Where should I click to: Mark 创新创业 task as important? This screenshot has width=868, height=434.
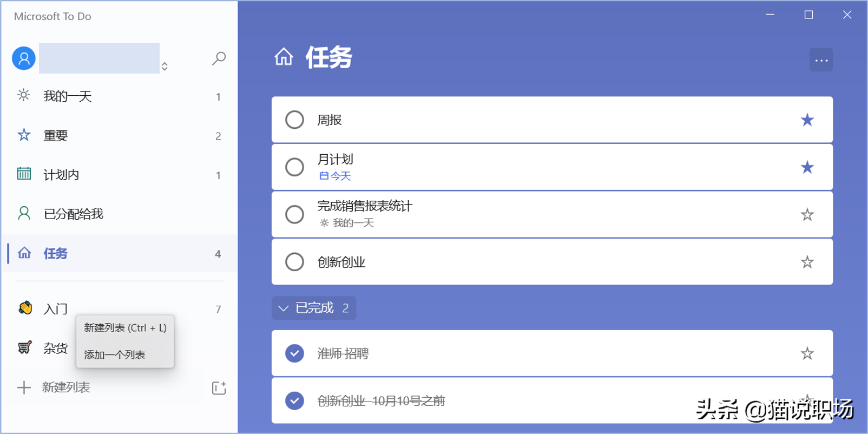click(x=807, y=262)
